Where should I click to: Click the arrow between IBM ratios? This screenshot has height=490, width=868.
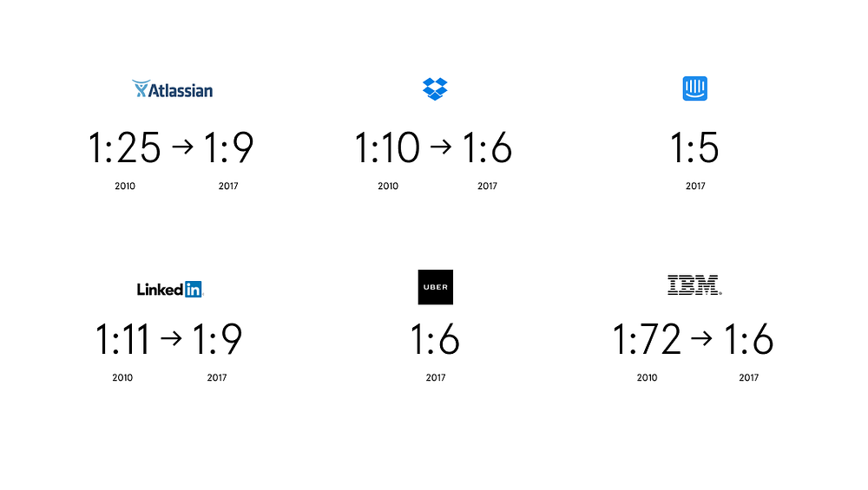click(x=701, y=338)
